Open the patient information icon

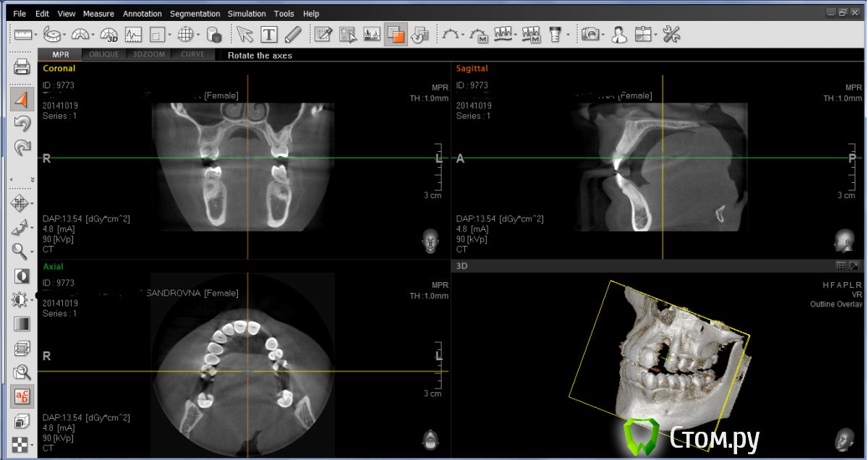[x=618, y=34]
